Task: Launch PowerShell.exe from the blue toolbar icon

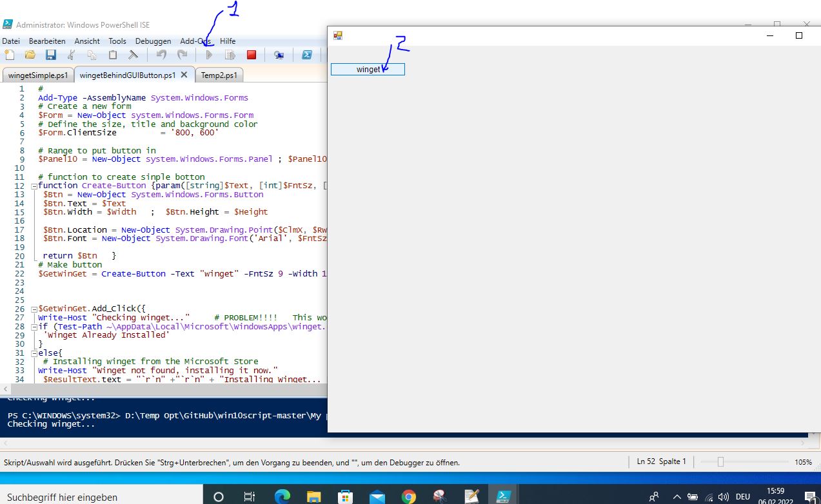Action: (x=308, y=55)
